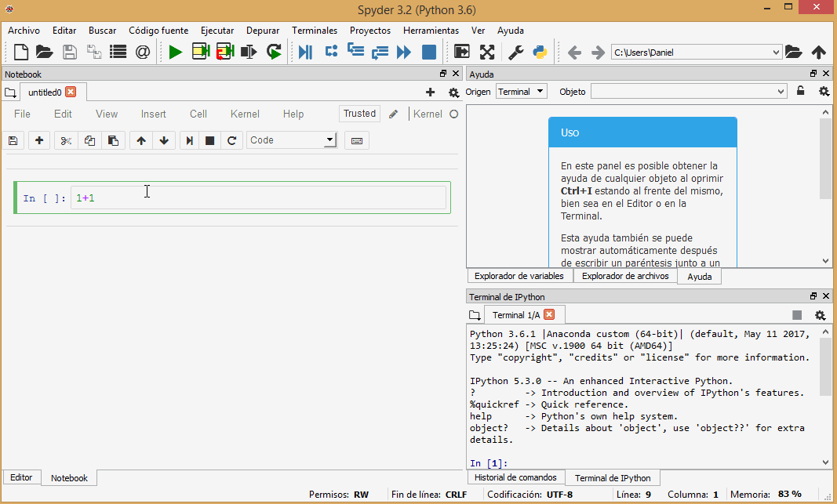
Task: Open the PYTHONPATH manager Python icon
Action: click(x=540, y=52)
